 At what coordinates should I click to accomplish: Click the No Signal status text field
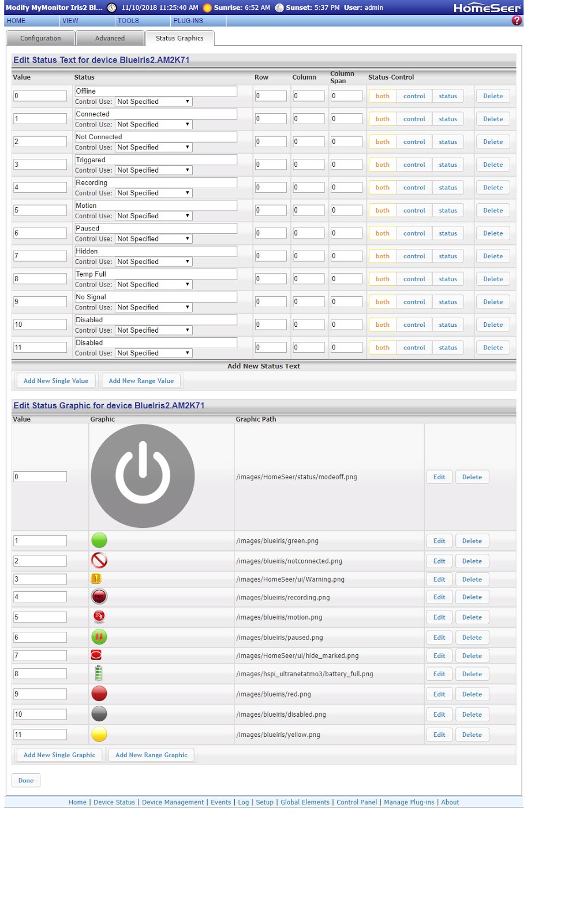coord(156,297)
